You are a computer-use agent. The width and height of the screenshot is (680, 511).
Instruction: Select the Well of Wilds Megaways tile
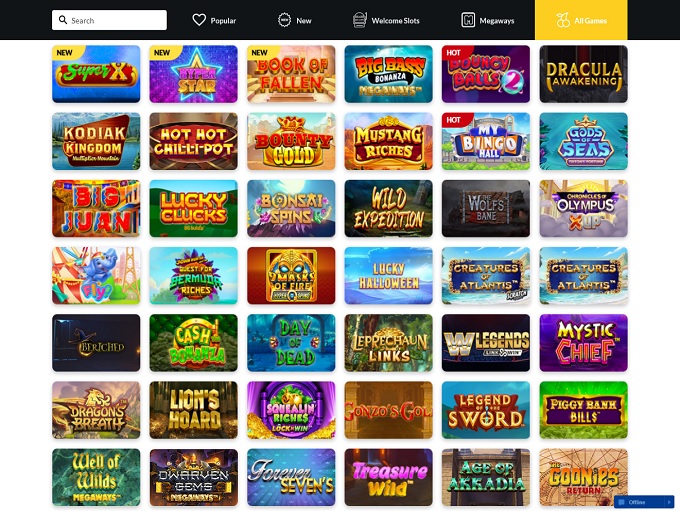[96, 478]
